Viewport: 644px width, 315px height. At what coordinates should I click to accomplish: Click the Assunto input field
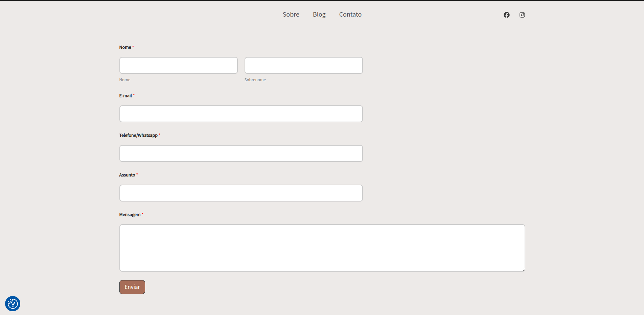241,193
